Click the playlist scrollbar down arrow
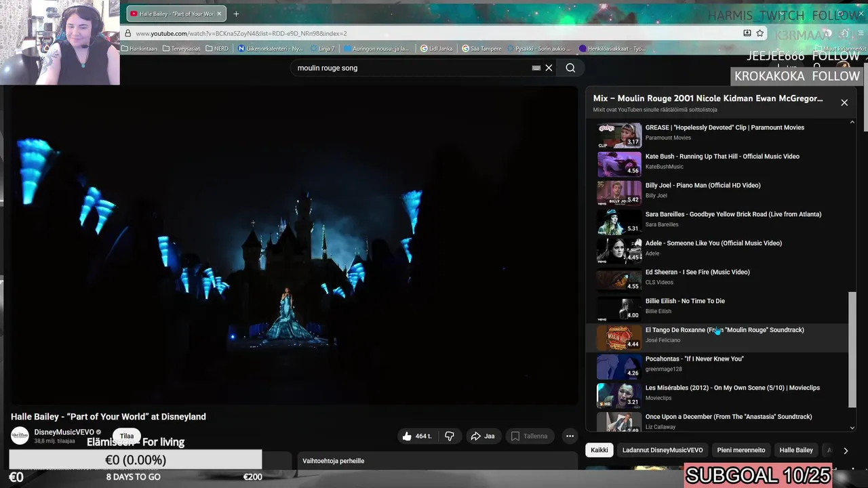The height and width of the screenshot is (488, 868). (852, 428)
